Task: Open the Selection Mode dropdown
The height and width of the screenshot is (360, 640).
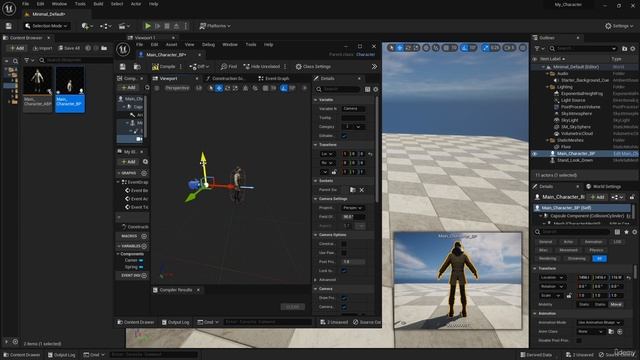Action: pos(46,26)
